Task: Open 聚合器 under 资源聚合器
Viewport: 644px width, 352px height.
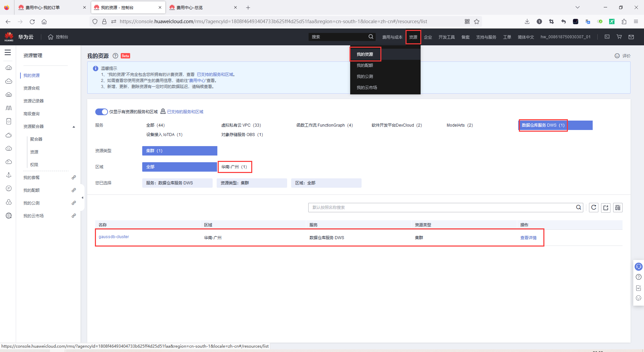Action: pos(36,139)
